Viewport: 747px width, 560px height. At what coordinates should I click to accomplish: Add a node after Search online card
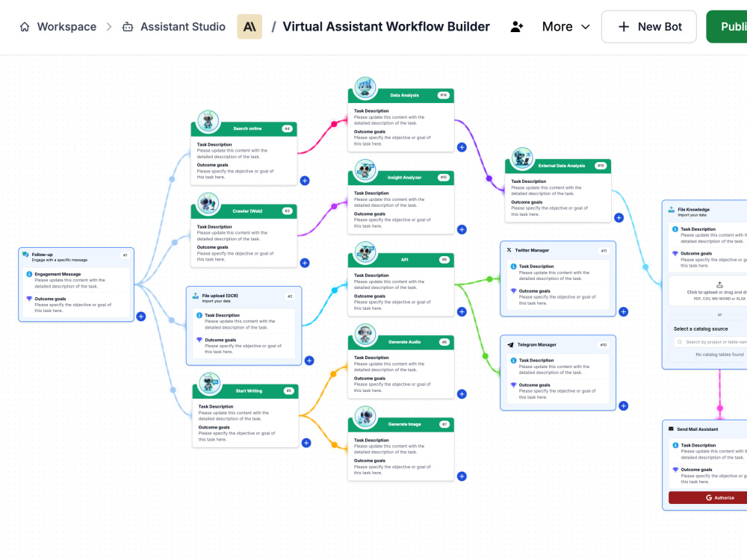pyautogui.click(x=305, y=181)
